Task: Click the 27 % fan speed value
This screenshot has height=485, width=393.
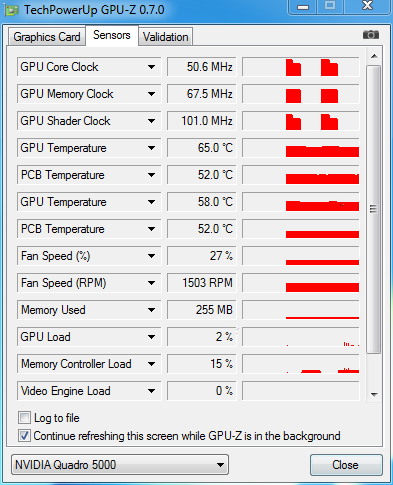Action: tap(202, 256)
